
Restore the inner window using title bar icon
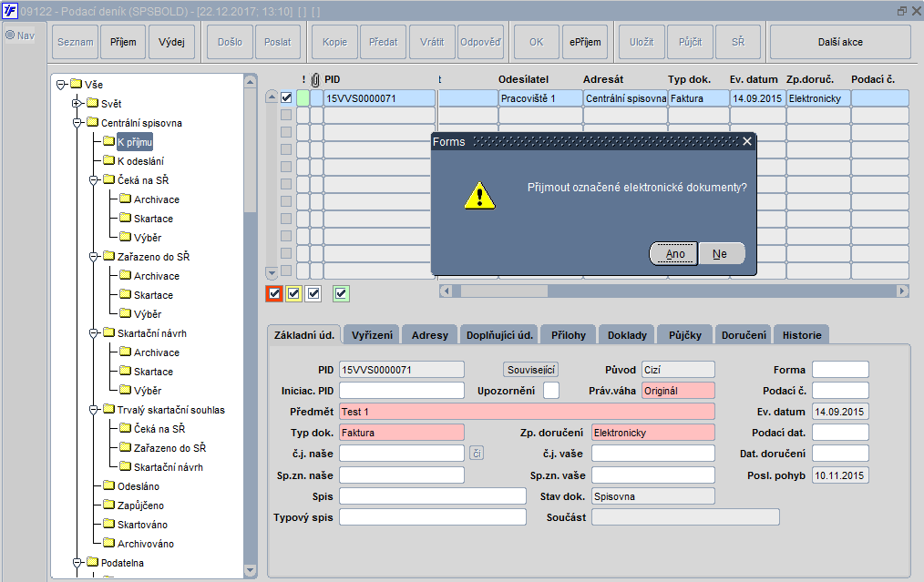point(901,11)
